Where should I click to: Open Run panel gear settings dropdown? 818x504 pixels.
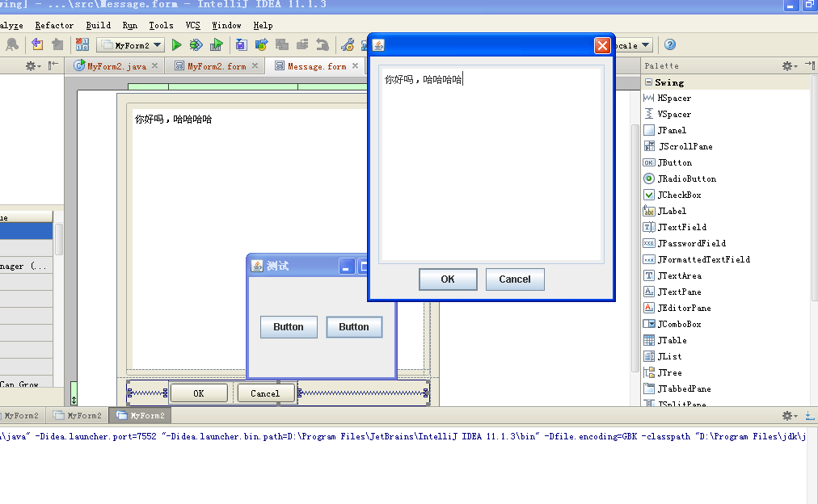tap(790, 415)
